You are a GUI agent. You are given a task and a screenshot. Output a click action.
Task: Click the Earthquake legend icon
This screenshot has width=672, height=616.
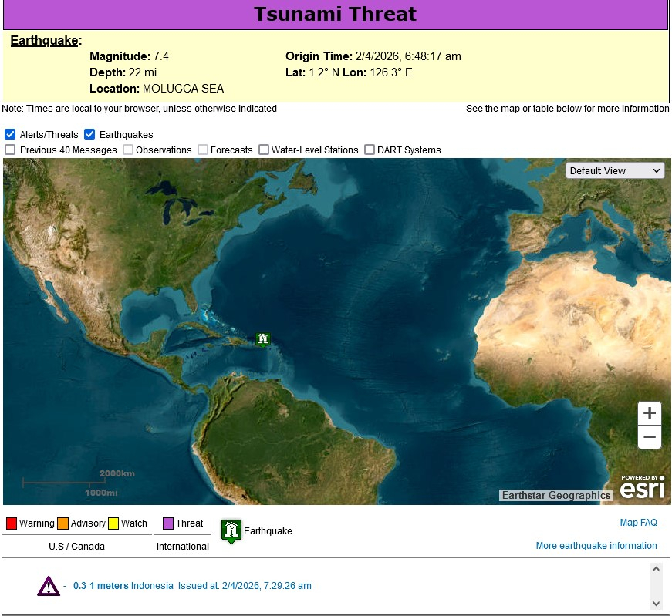tap(231, 530)
